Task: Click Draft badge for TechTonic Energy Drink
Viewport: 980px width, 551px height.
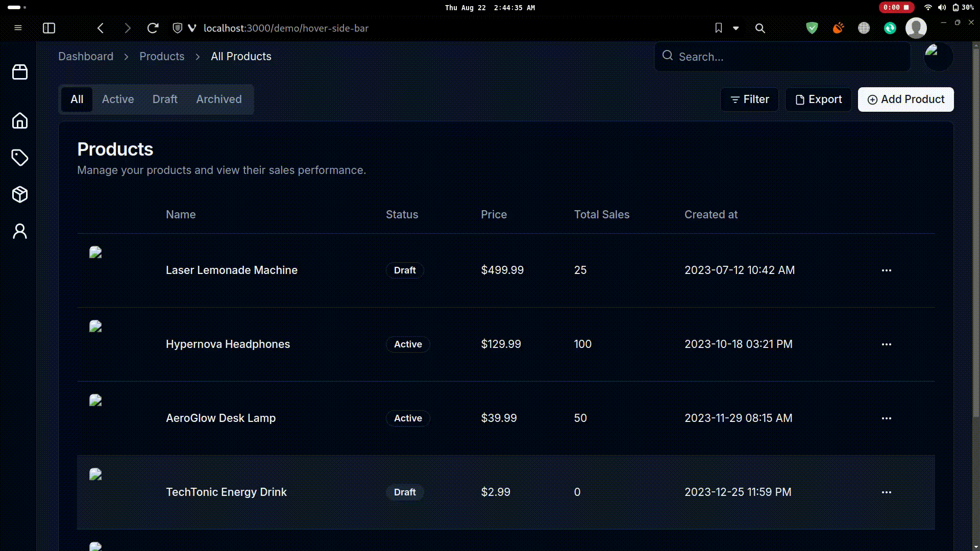Action: [x=405, y=492]
